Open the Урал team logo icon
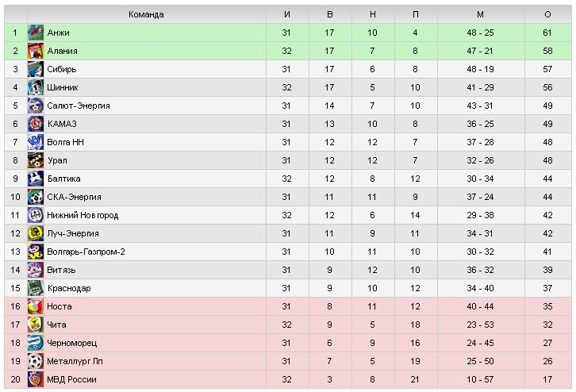Image resolution: width=576 pixels, height=392 pixels. 35,160
